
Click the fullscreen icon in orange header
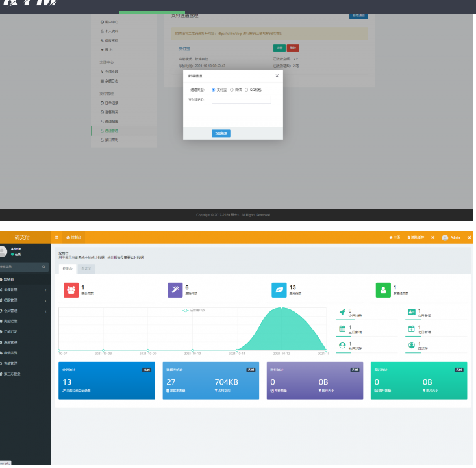point(432,238)
